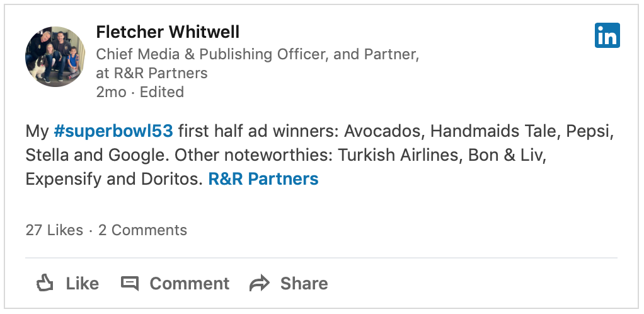Click the thumbs-up Like icon

(x=45, y=283)
